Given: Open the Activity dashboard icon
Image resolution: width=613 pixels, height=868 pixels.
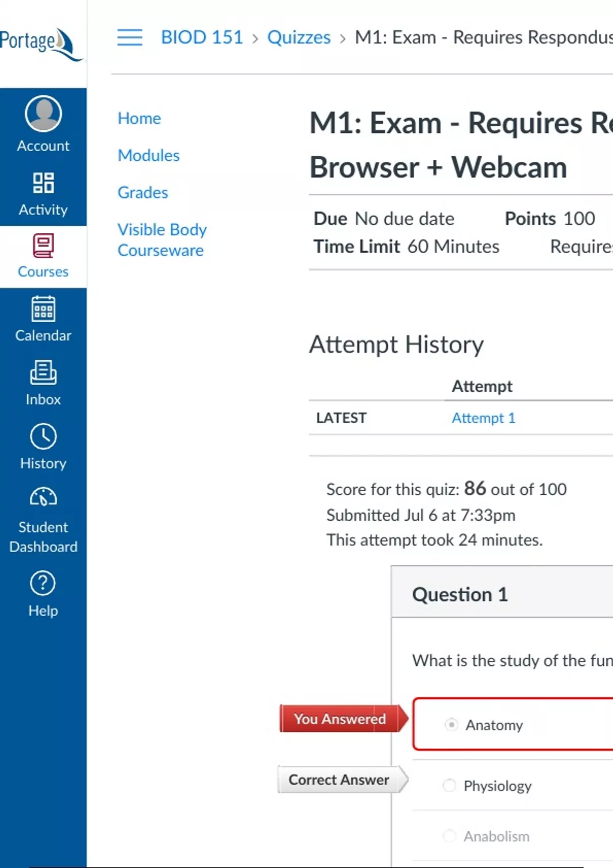Looking at the screenshot, I should pyautogui.click(x=43, y=183).
